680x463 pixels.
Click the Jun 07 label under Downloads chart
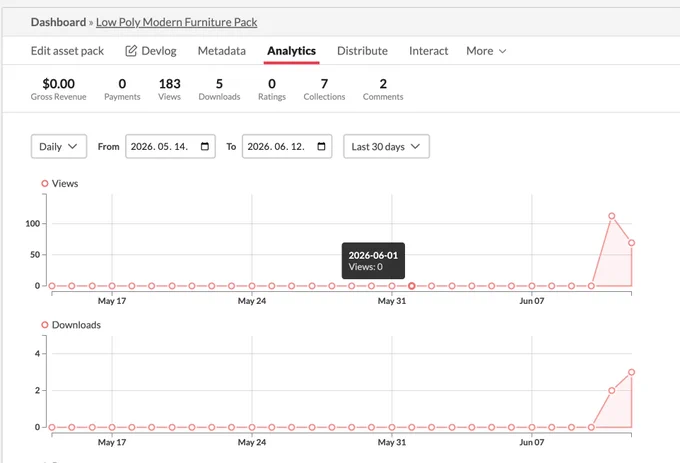[x=532, y=442]
